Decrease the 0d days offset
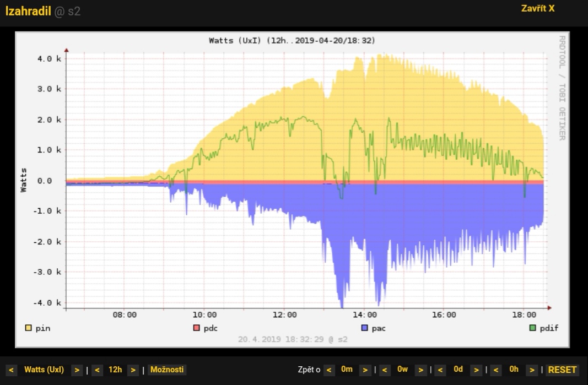This screenshot has width=588, height=385. [440, 370]
